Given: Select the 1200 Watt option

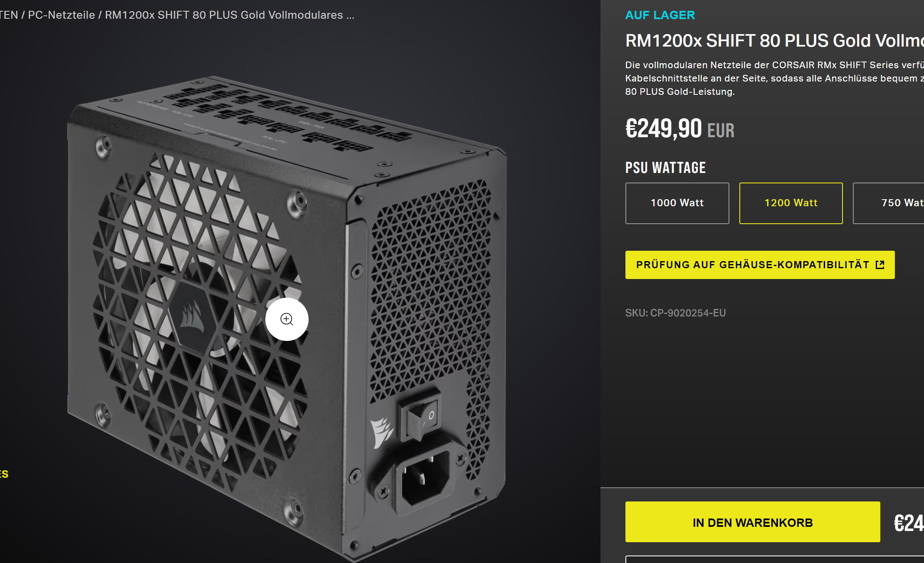Looking at the screenshot, I should pos(791,203).
